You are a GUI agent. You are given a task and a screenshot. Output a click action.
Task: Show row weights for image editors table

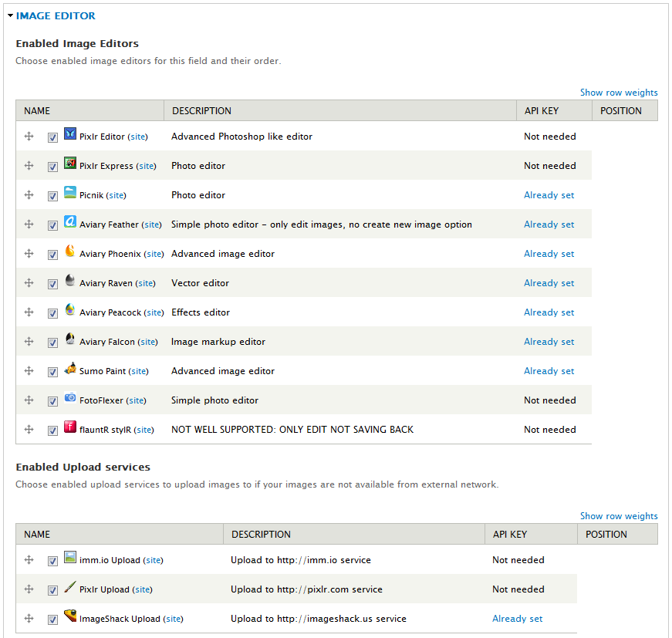(x=619, y=93)
